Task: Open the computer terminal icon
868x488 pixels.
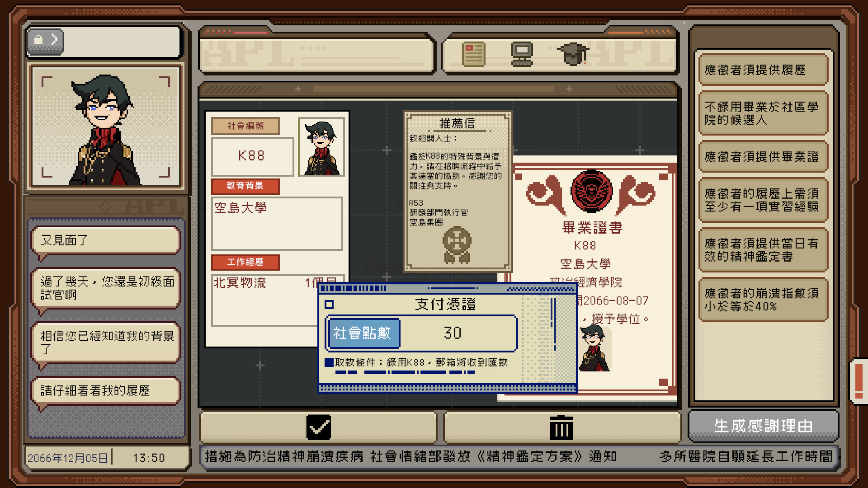Action: point(522,54)
